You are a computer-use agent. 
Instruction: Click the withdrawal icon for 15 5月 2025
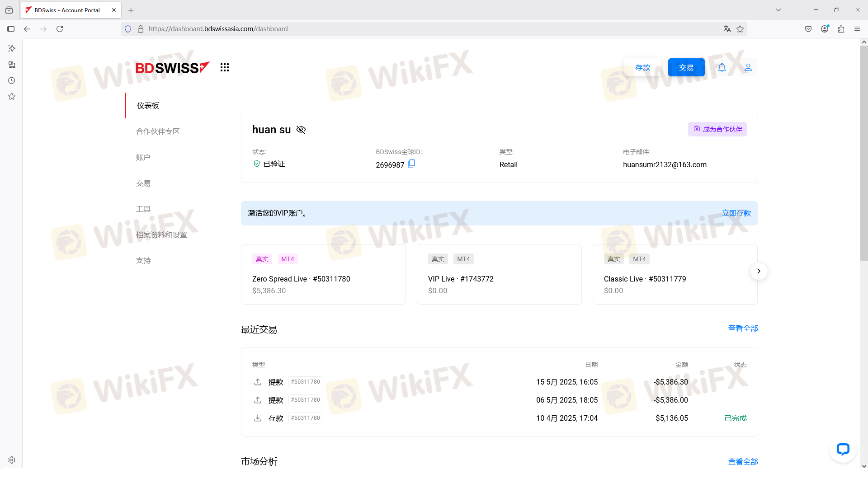(258, 382)
